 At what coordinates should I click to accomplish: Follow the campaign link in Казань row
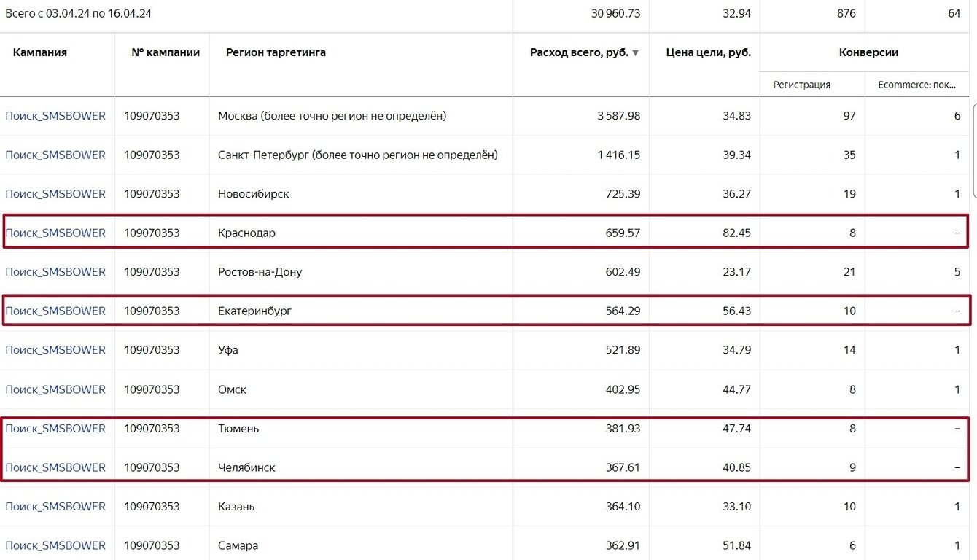pos(55,507)
